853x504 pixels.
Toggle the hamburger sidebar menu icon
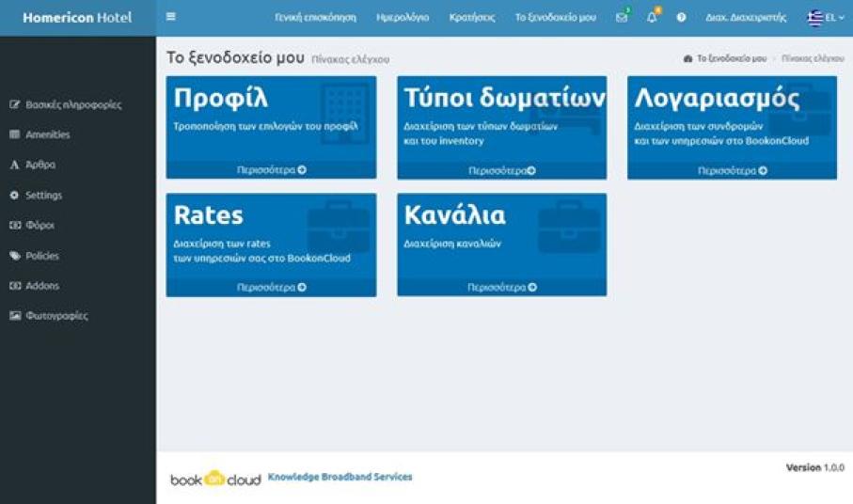pyautogui.click(x=170, y=17)
